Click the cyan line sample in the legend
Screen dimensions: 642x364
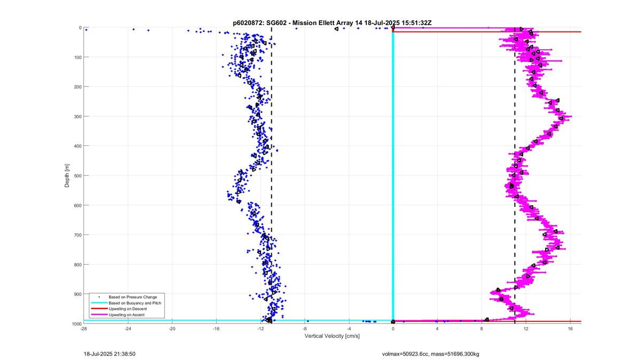[x=98, y=303]
